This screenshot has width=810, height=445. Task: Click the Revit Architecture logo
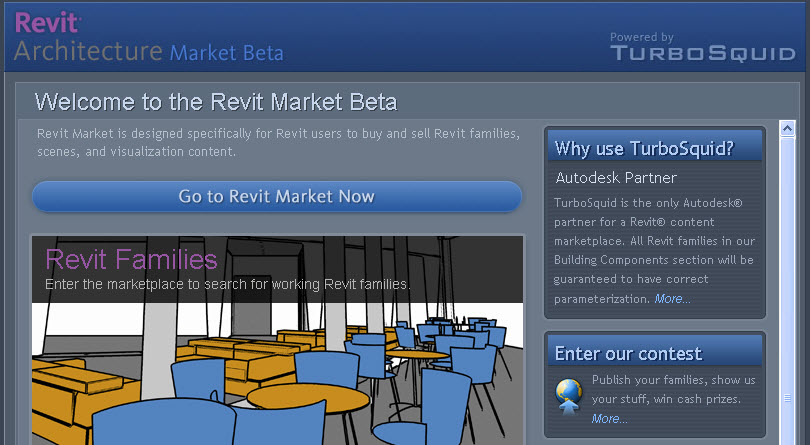point(88,37)
